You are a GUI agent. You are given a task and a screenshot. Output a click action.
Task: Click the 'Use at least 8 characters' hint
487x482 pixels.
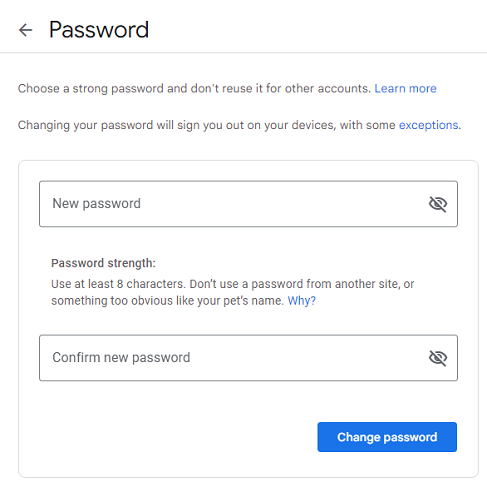[x=233, y=292]
